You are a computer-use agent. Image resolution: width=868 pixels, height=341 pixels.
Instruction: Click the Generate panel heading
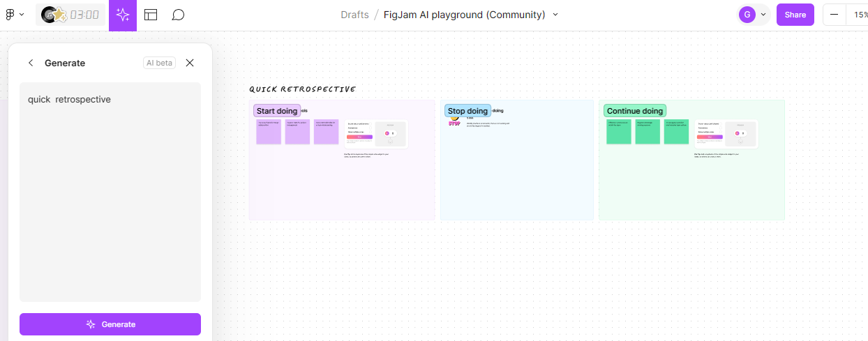point(65,63)
